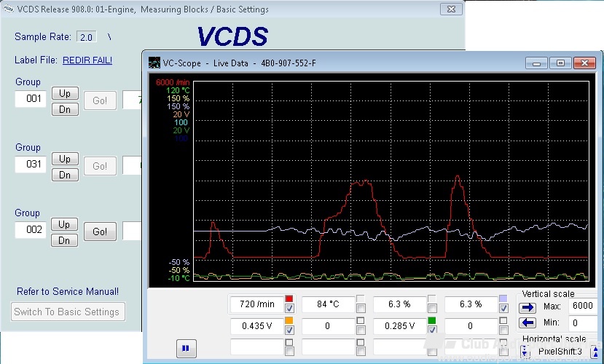Screen dimensions: 604x364
Task: Minimize the VC-Scope window
Action: click(536, 63)
